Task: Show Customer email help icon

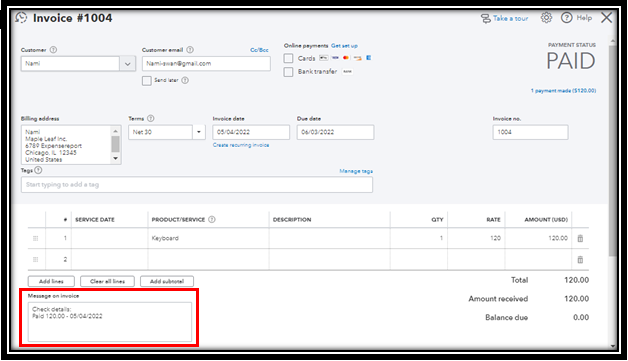Action: coord(190,50)
